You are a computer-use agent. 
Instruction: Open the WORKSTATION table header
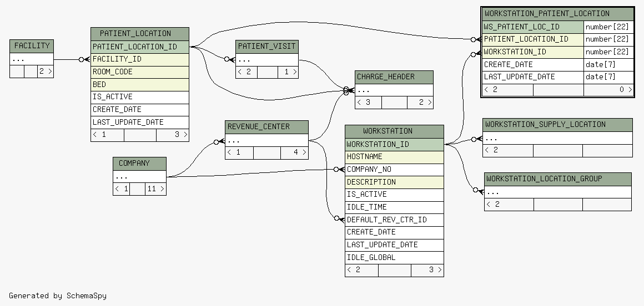point(394,132)
